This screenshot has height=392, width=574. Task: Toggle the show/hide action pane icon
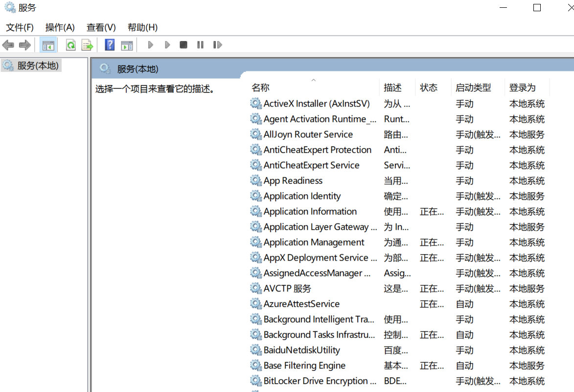tap(127, 45)
